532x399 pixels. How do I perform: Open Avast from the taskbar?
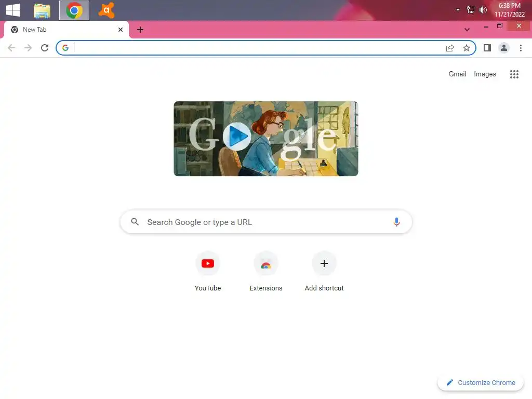pyautogui.click(x=106, y=10)
